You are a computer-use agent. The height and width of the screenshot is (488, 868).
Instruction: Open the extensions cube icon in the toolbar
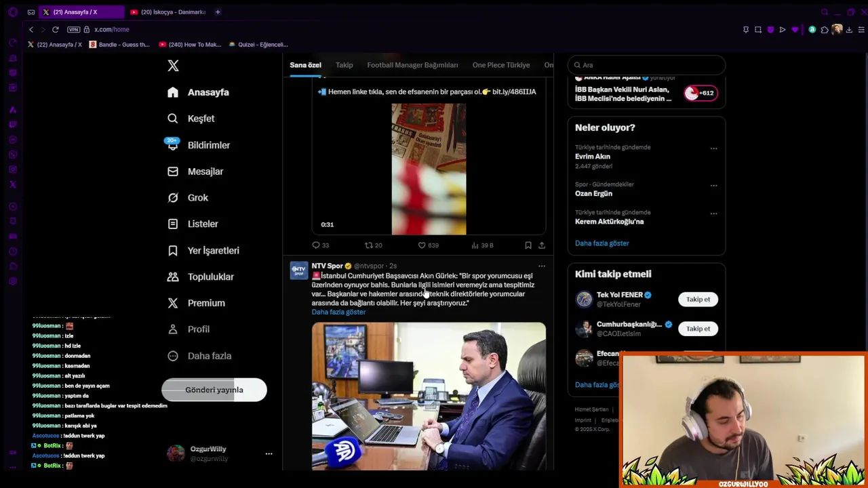pyautogui.click(x=825, y=30)
